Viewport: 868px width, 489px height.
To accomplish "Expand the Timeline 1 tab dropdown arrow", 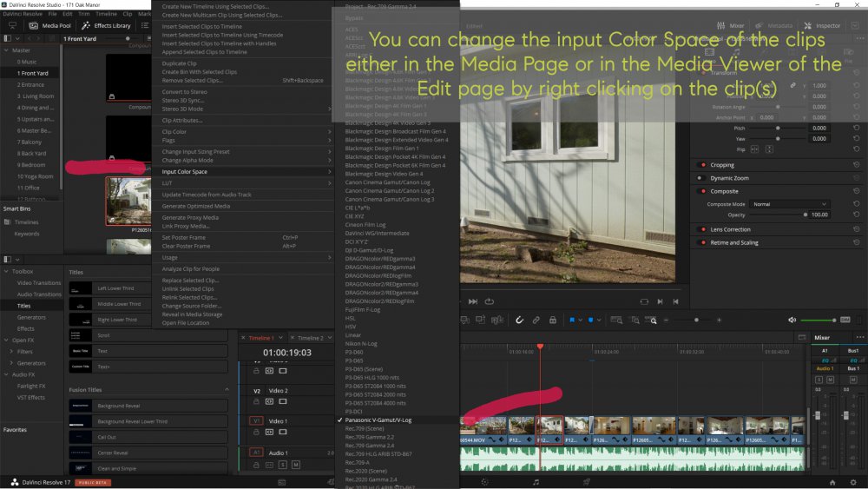I will pos(279,338).
